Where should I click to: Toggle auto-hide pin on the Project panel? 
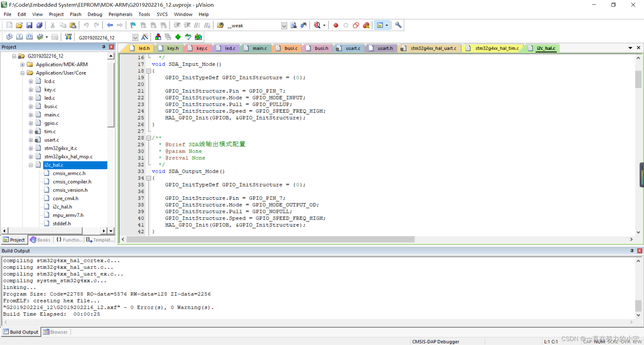[104, 47]
